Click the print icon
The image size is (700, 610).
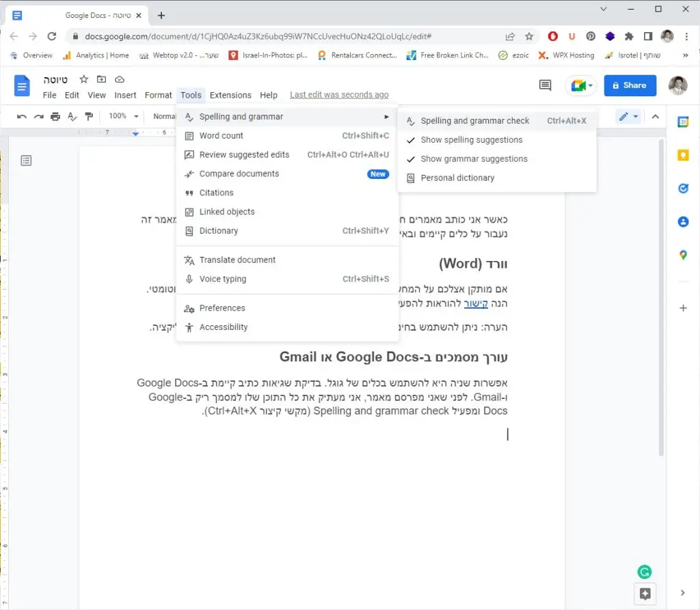click(x=55, y=116)
